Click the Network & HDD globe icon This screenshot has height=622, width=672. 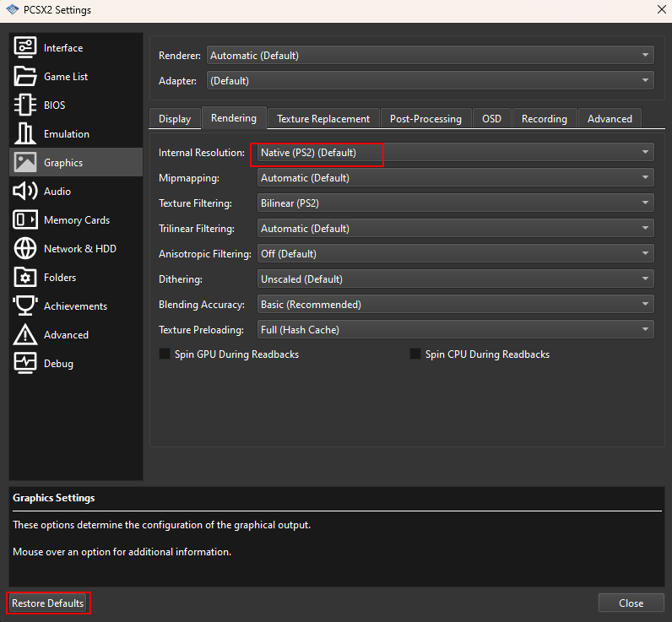point(25,248)
